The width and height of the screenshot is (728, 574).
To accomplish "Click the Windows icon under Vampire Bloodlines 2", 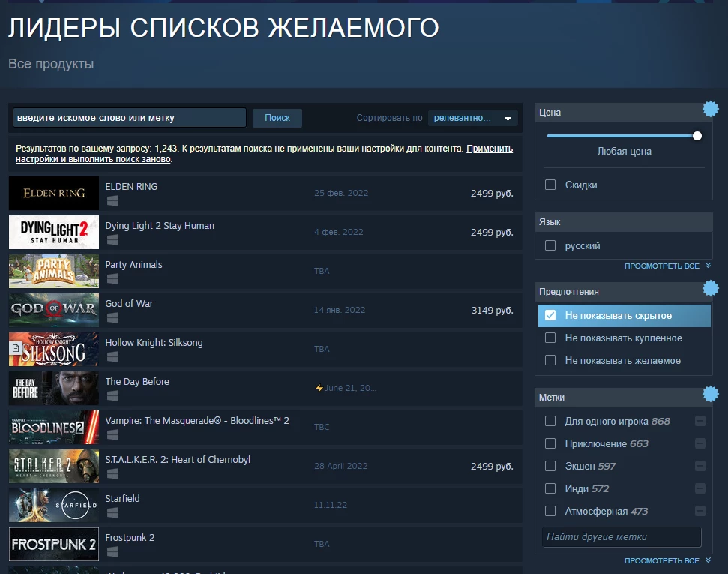I will click(112, 435).
